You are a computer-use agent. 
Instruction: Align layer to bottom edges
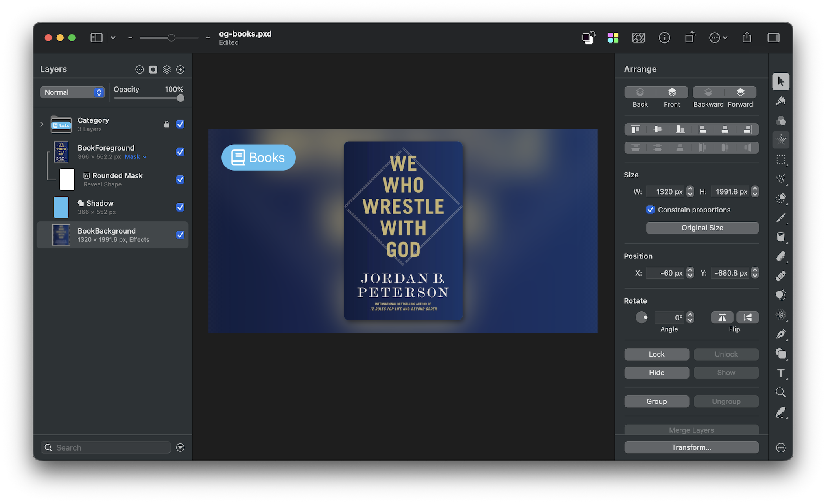point(680,129)
